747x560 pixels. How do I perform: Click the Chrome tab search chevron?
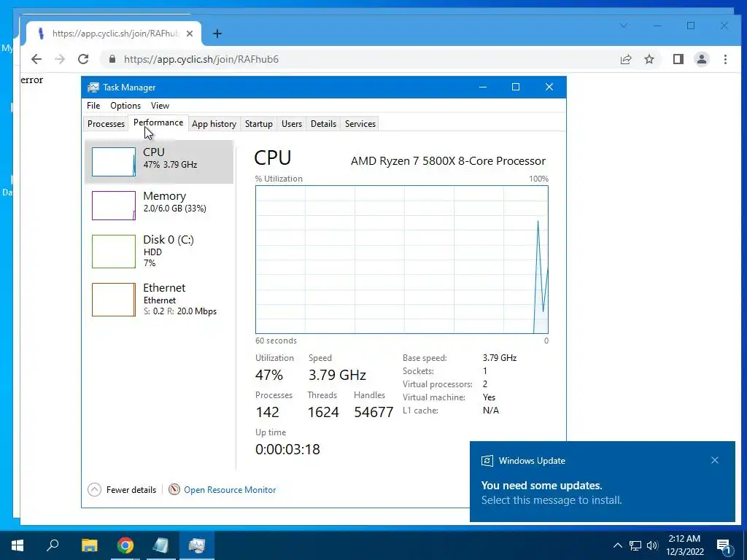[x=624, y=26]
